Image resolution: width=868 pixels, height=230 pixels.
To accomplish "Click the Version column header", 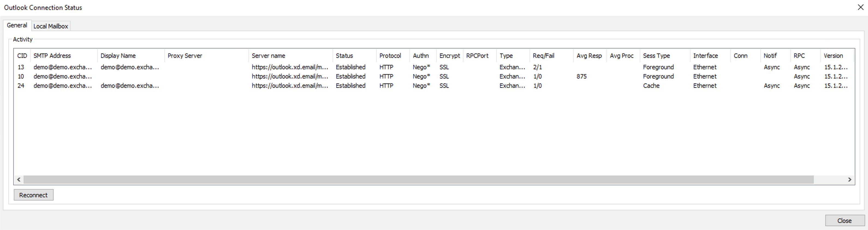I will pyautogui.click(x=833, y=56).
